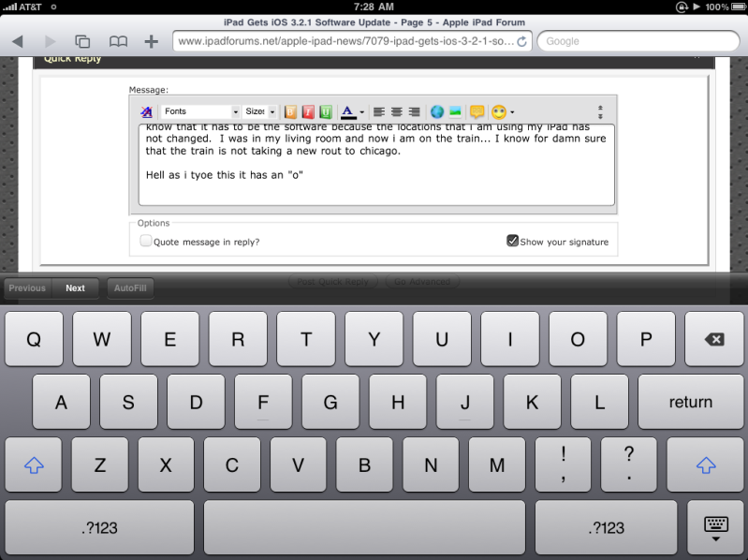Tap the exclamation comma key

tap(564, 464)
